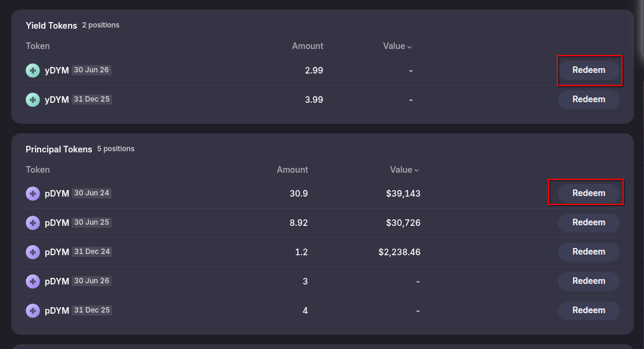Click pDYM 30 Jun 26 token icon
Image resolution: width=644 pixels, height=349 pixels.
[33, 281]
